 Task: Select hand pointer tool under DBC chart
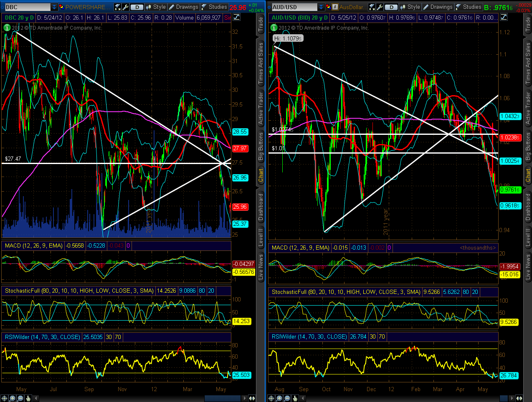pos(28,398)
